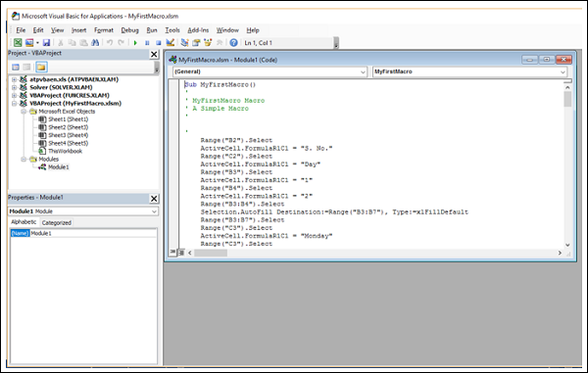Click the Full Module View button
The height and width of the screenshot is (373, 588).
180,253
